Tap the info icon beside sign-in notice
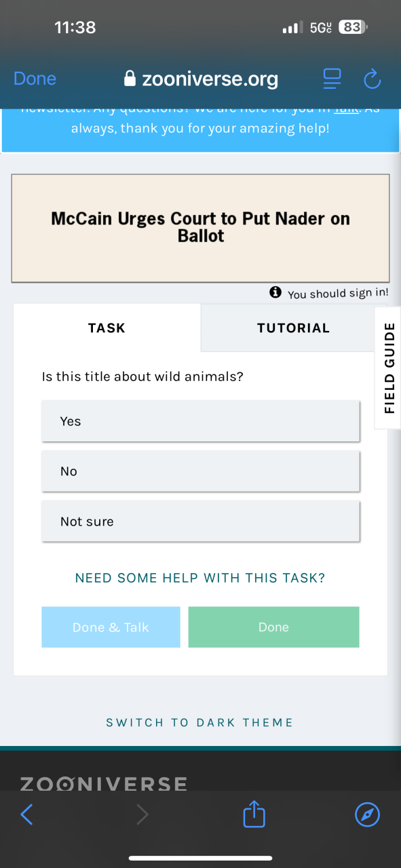 point(275,292)
